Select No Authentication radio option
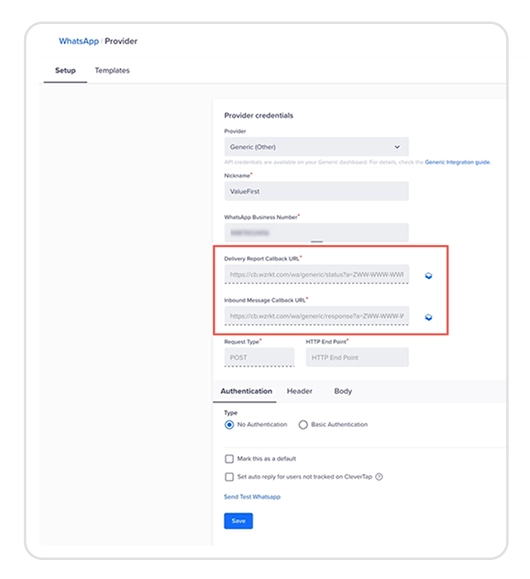 (229, 425)
